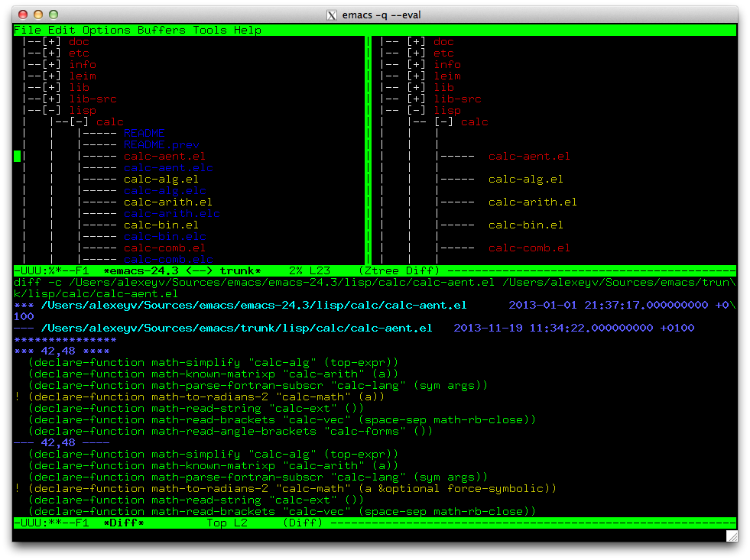
Task: Select calc-comb.el in right tree
Action: (x=530, y=248)
